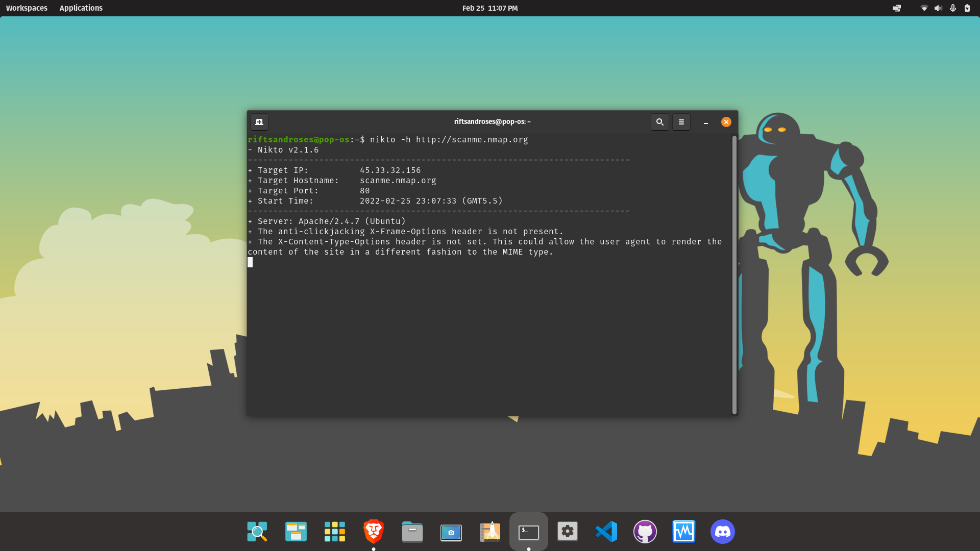The image size is (980, 551).
Task: Minimize the terminal window
Action: click(x=706, y=122)
